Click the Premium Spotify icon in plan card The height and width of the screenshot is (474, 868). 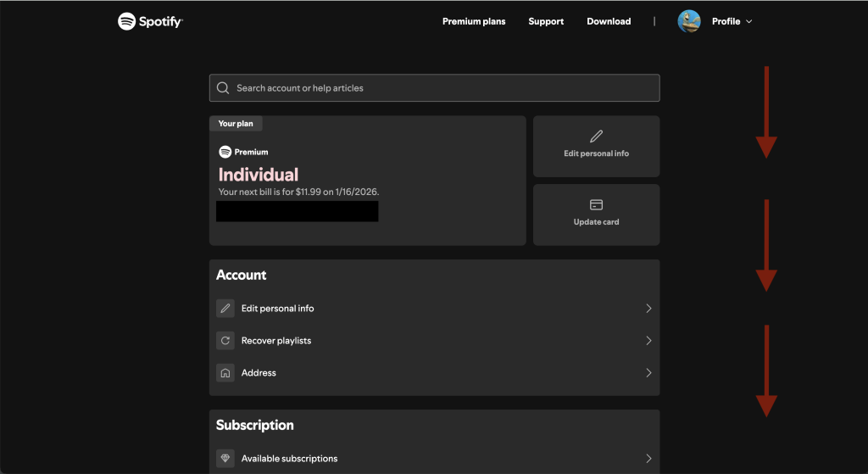[225, 152]
